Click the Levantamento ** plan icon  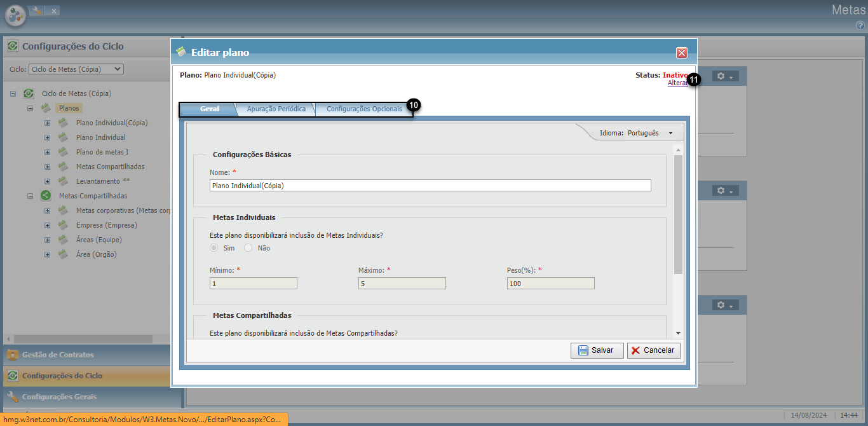[63, 181]
